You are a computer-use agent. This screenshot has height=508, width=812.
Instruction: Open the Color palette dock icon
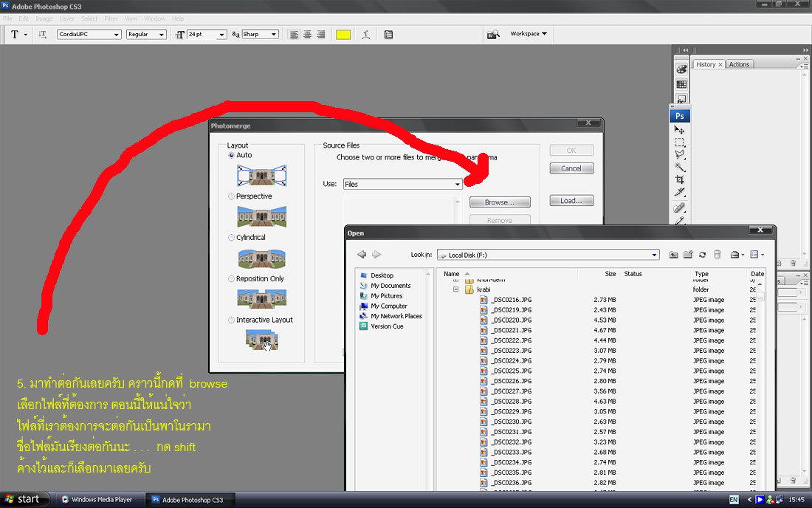681,69
